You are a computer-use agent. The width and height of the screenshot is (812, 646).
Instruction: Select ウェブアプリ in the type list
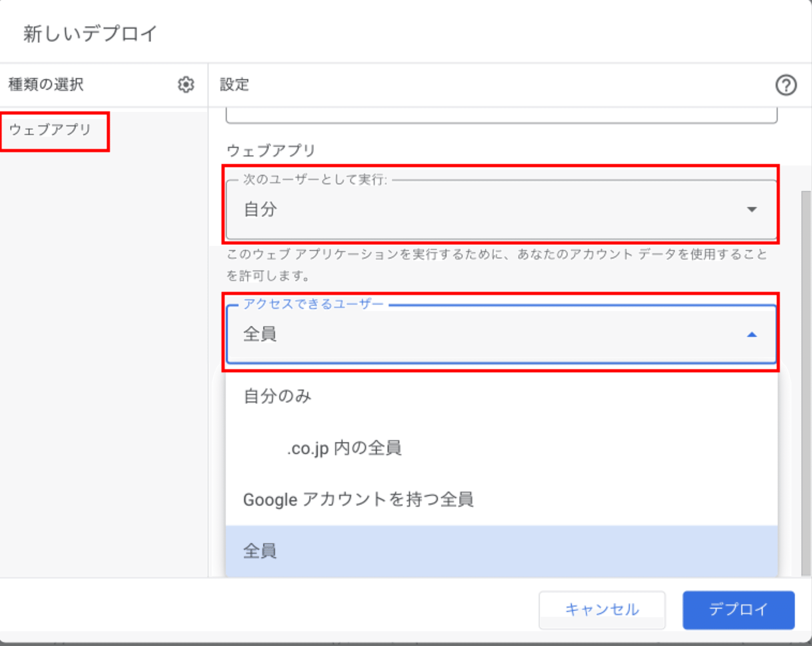coord(50,130)
